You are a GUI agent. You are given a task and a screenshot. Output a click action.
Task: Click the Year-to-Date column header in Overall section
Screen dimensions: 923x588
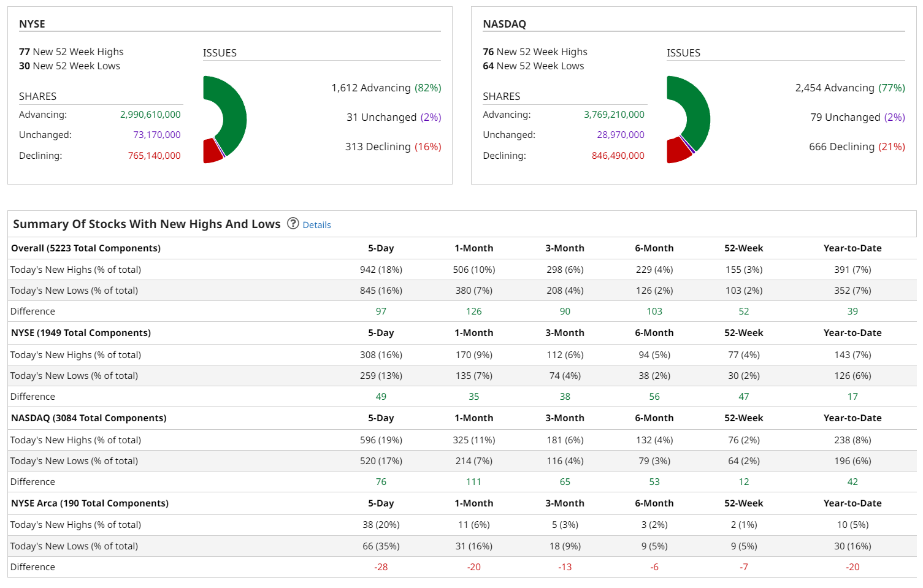tap(852, 248)
